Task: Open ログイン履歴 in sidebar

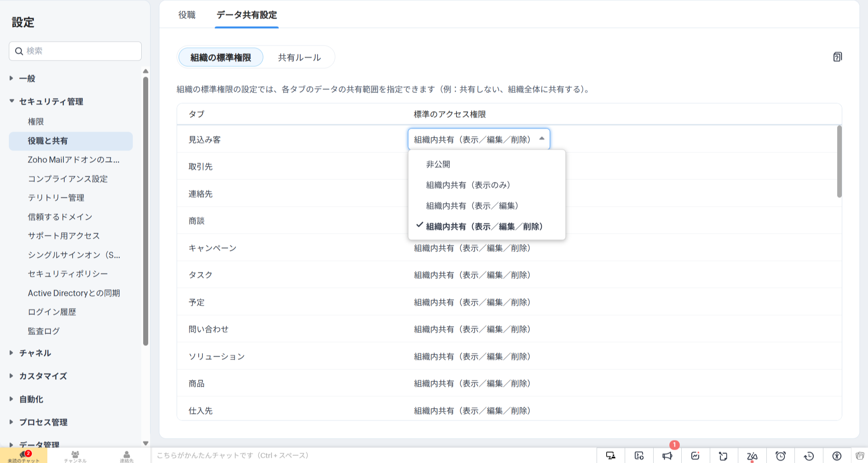Action: pos(52,312)
